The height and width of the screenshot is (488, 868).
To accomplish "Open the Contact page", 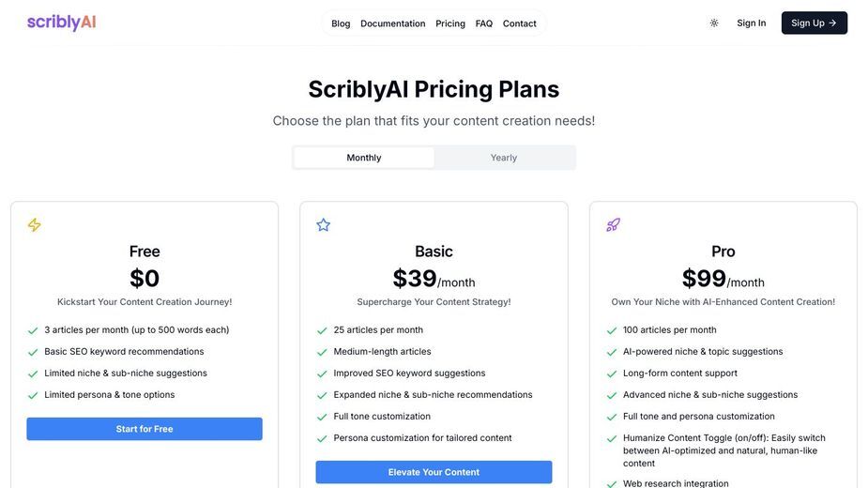I will (519, 23).
